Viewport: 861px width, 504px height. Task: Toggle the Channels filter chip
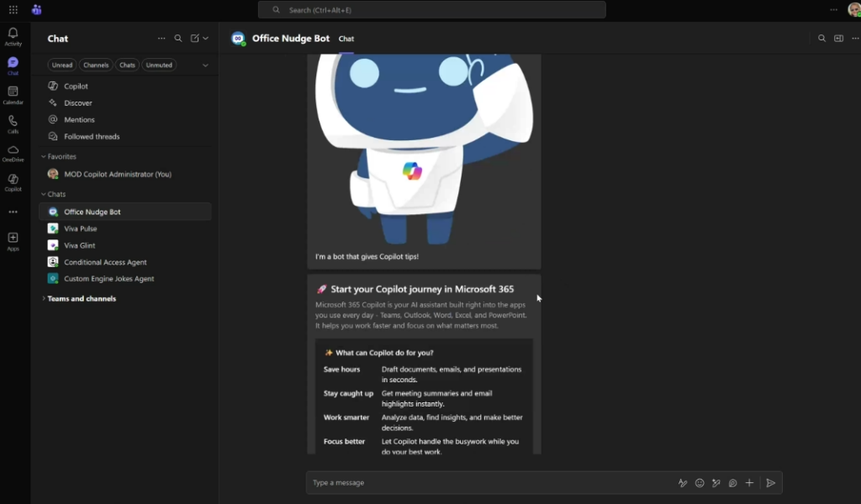click(96, 65)
